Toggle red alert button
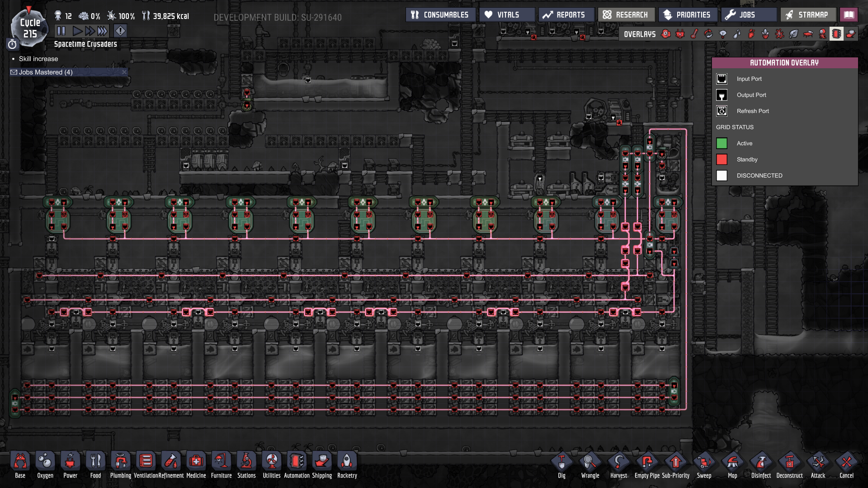This screenshot has width=868, height=488. point(120,31)
